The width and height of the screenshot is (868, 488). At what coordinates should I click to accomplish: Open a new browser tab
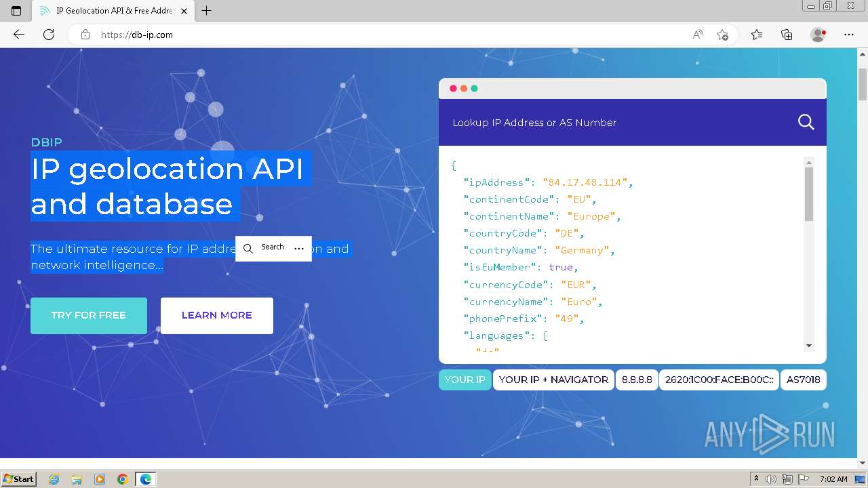[x=207, y=11]
